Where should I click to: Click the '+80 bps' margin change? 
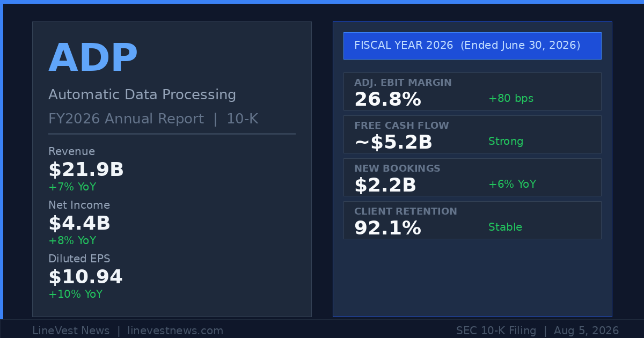[511, 99]
